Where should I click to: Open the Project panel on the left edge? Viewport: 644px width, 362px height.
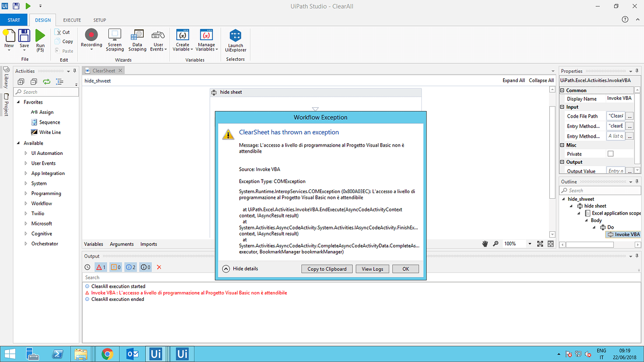6,104
